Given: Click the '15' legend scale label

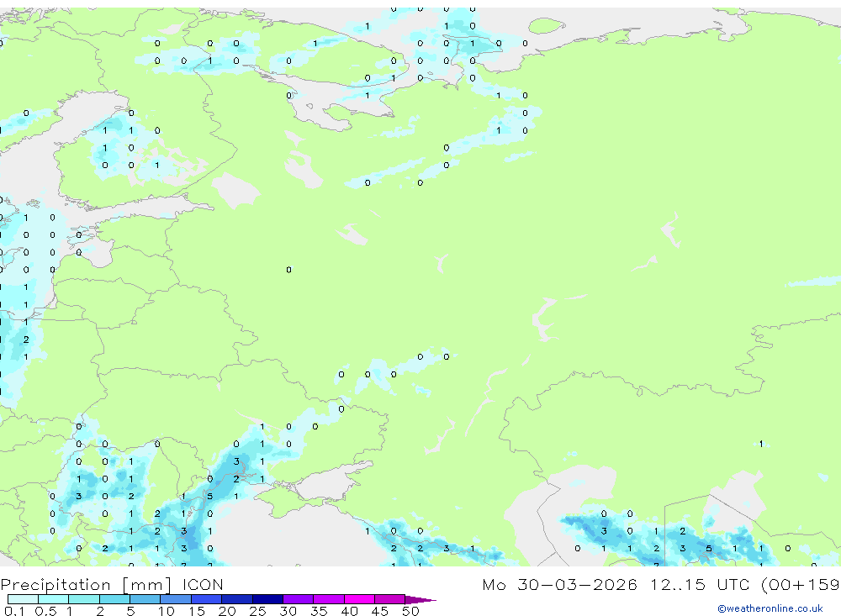Looking at the screenshot, I should 197,611.
